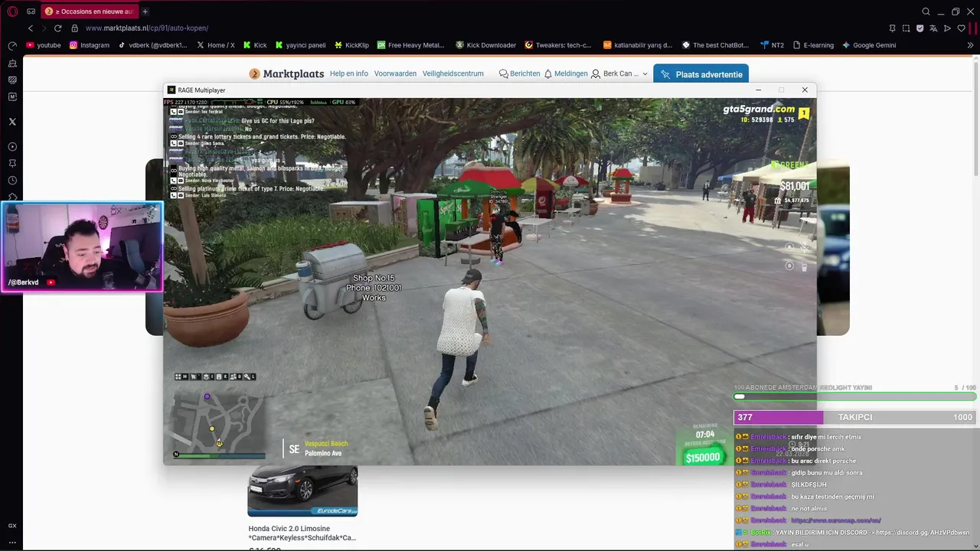Open the Meldingen notifications bell

pos(548,73)
